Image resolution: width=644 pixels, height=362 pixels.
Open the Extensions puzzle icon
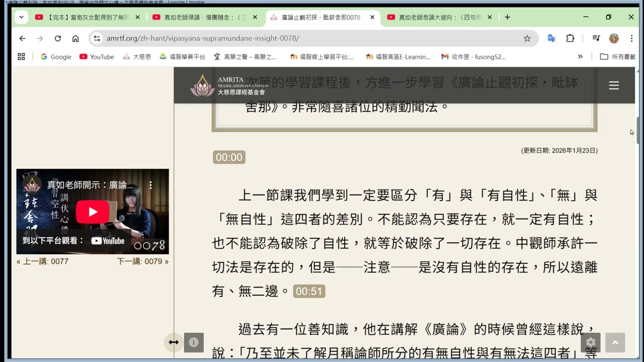pos(570,38)
